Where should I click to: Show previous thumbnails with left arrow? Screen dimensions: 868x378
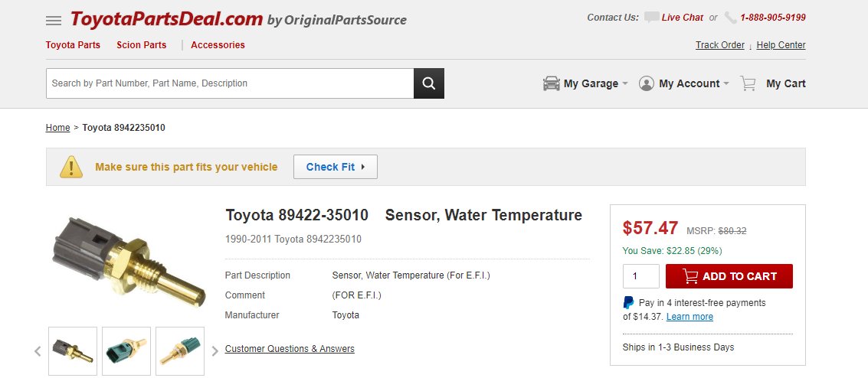[x=38, y=351]
